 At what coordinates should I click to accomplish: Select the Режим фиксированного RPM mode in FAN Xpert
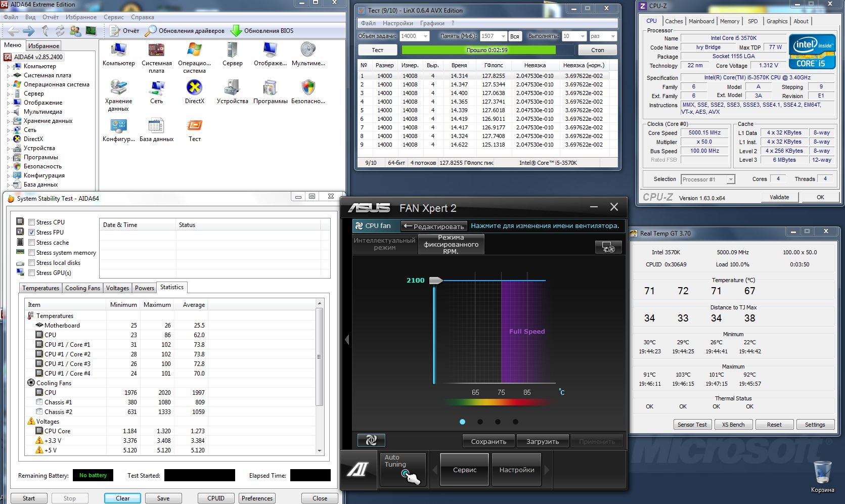click(451, 244)
